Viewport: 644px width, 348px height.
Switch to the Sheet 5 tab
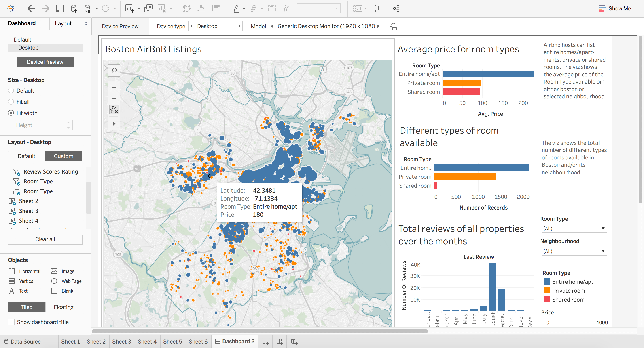172,341
